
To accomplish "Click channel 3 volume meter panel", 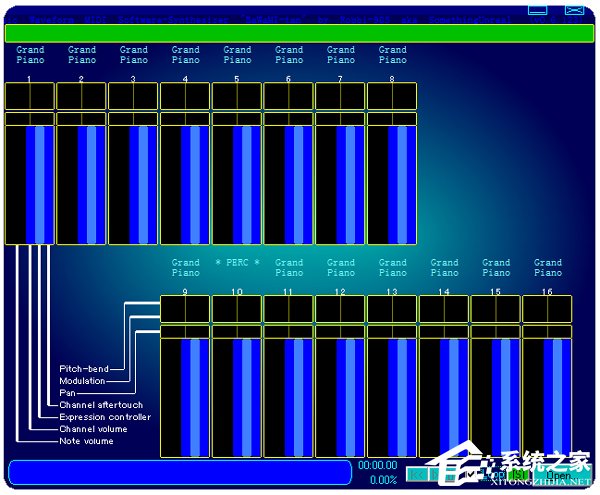I will (133, 185).
